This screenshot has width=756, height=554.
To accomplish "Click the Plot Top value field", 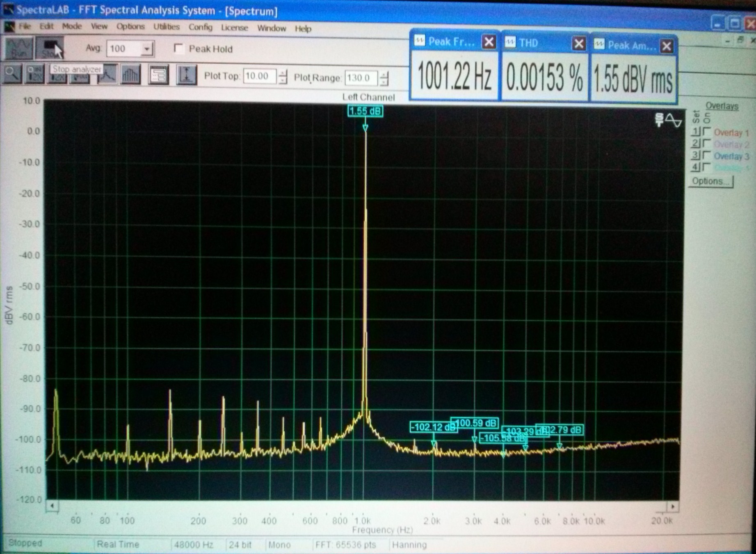I will coord(260,76).
